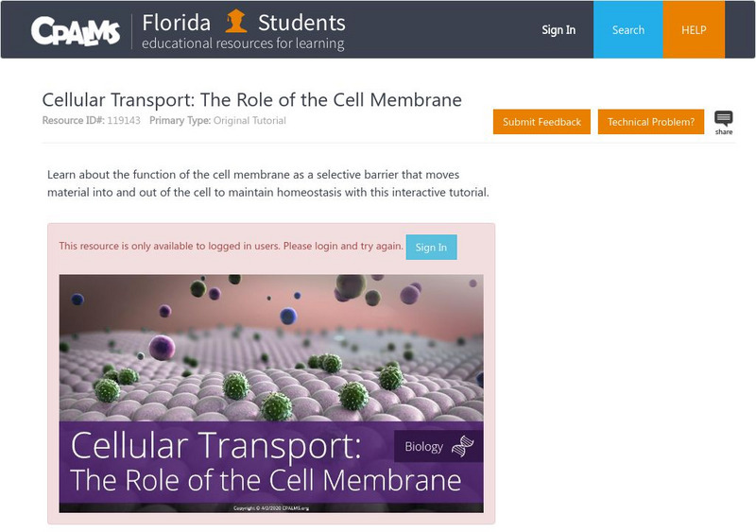Viewport: 756px width, 532px height.
Task: Open the cell membrane tutorial cover image
Action: (271, 350)
